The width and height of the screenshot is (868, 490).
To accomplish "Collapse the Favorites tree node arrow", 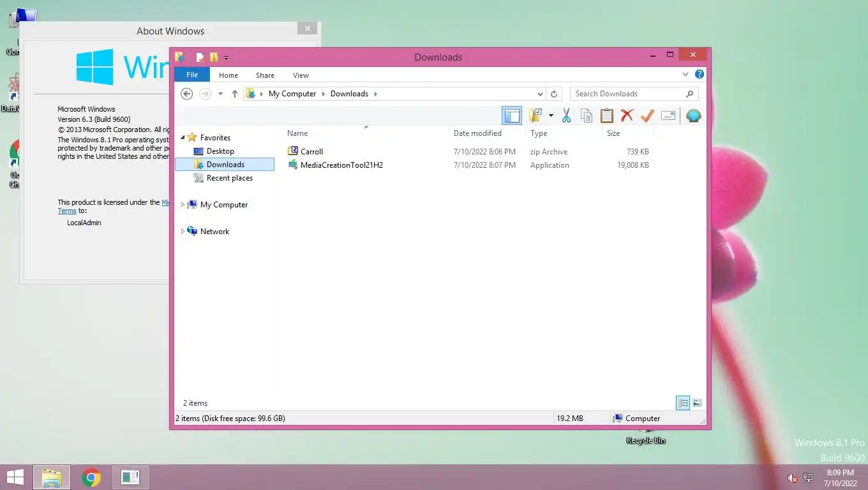I will [x=183, y=138].
